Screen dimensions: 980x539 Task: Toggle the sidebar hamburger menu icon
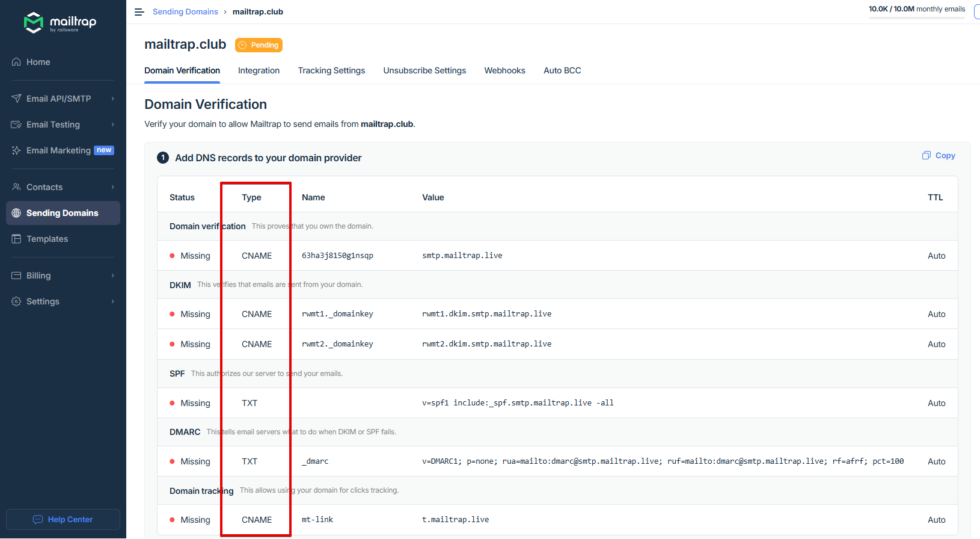point(139,12)
